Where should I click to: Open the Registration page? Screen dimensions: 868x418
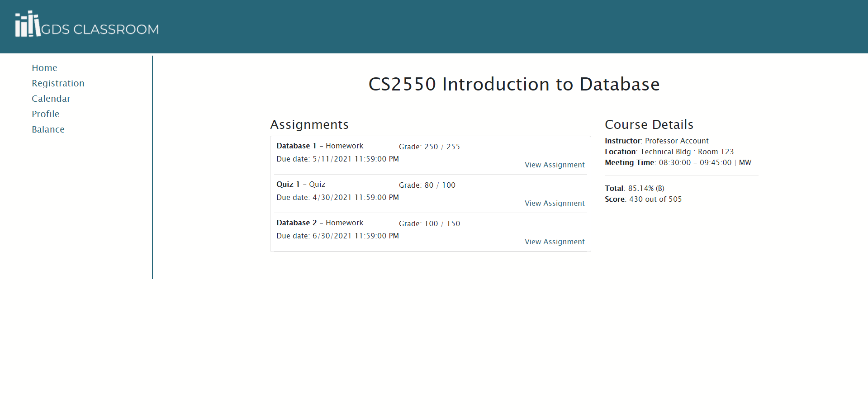point(58,83)
